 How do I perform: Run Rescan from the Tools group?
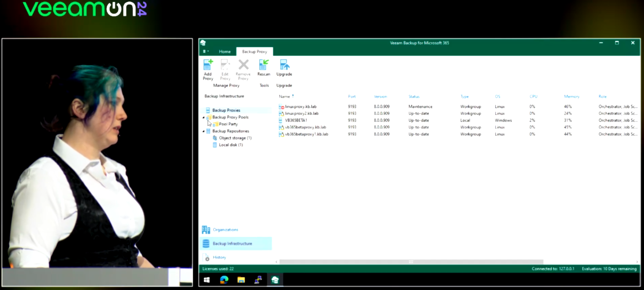click(264, 68)
